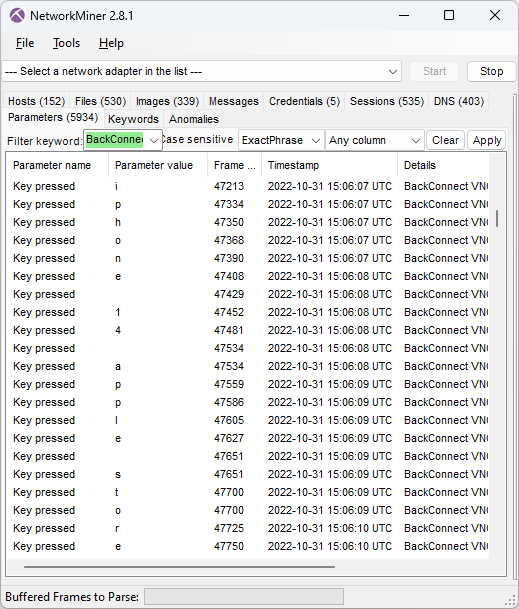Screen dimensions: 519x609
Task: Switch to the Images (339) tab
Action: pyautogui.click(x=167, y=101)
